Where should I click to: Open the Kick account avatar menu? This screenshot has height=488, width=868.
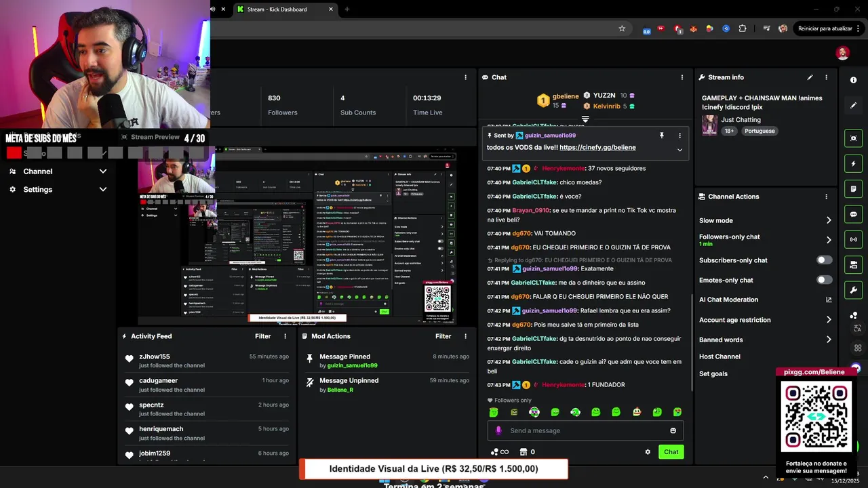[x=843, y=53]
